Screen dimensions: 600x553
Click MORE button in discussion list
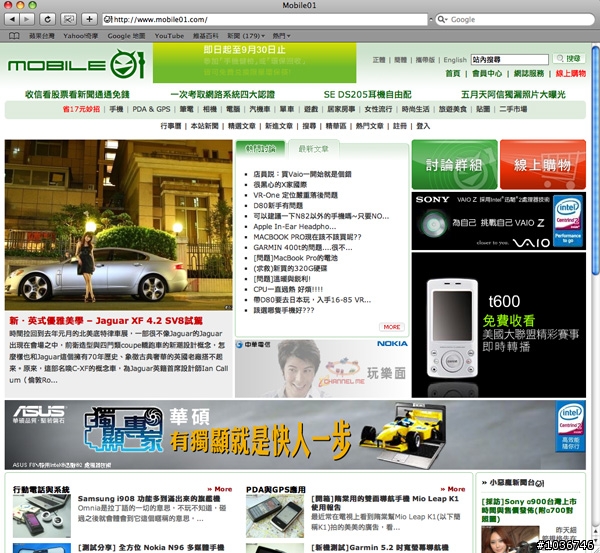(x=392, y=327)
